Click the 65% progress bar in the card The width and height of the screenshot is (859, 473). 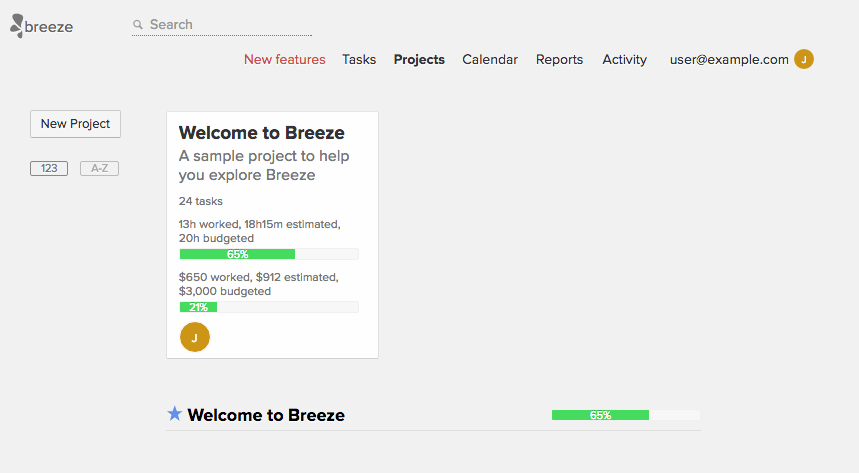pyautogui.click(x=269, y=254)
